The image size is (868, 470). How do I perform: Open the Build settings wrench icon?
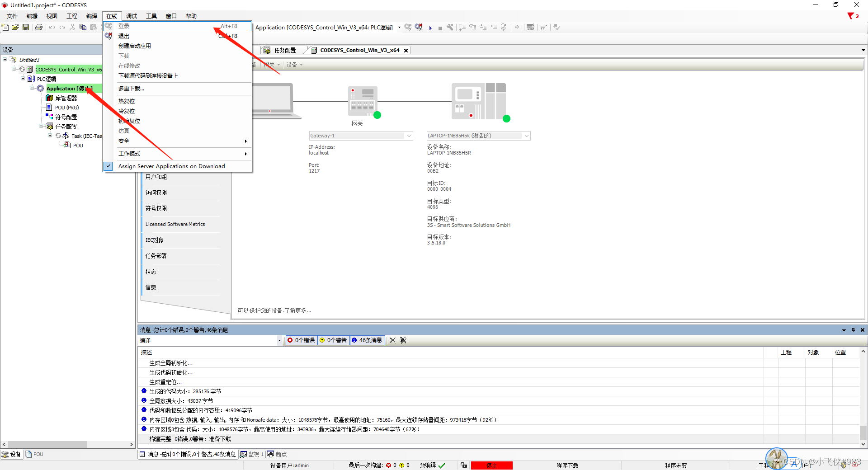pos(450,27)
